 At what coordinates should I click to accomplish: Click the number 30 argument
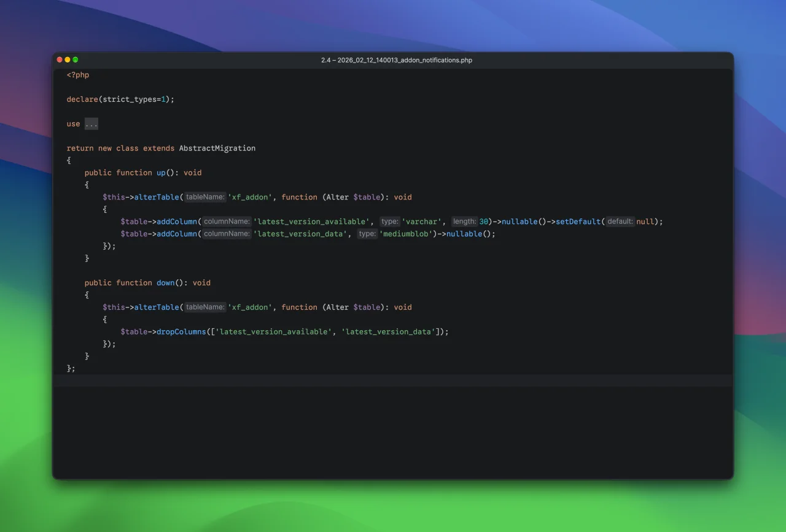click(484, 222)
